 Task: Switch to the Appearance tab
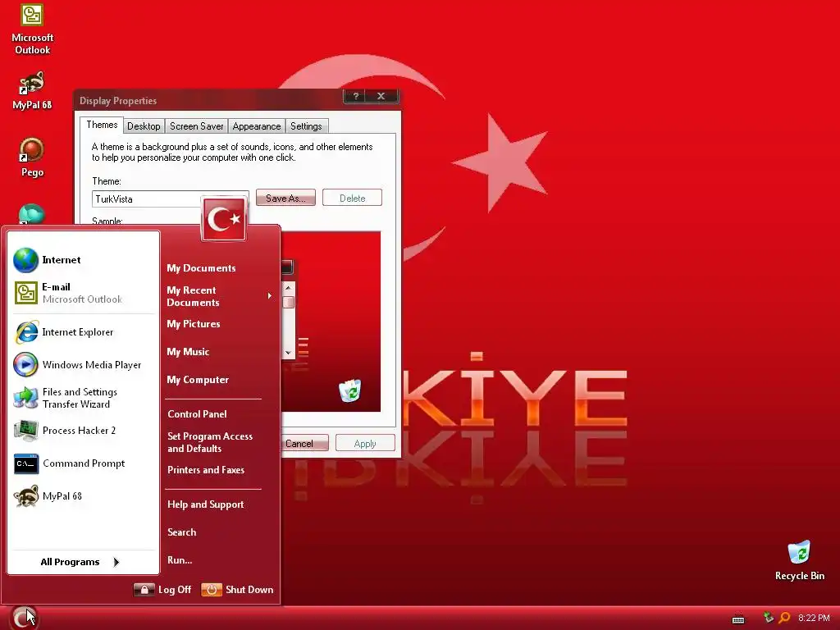(x=257, y=126)
